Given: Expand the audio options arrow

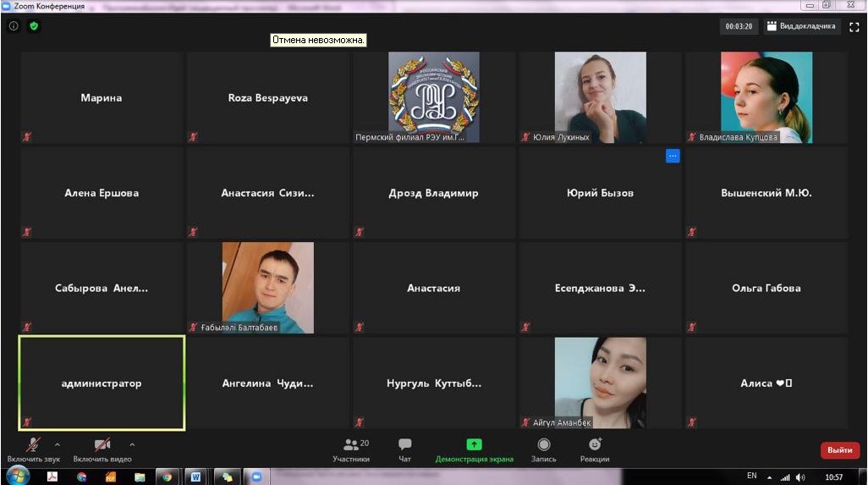Looking at the screenshot, I should click(x=58, y=444).
